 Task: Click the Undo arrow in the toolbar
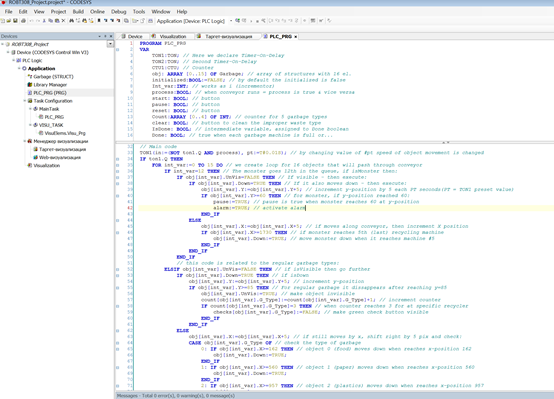pyautogui.click(x=31, y=21)
